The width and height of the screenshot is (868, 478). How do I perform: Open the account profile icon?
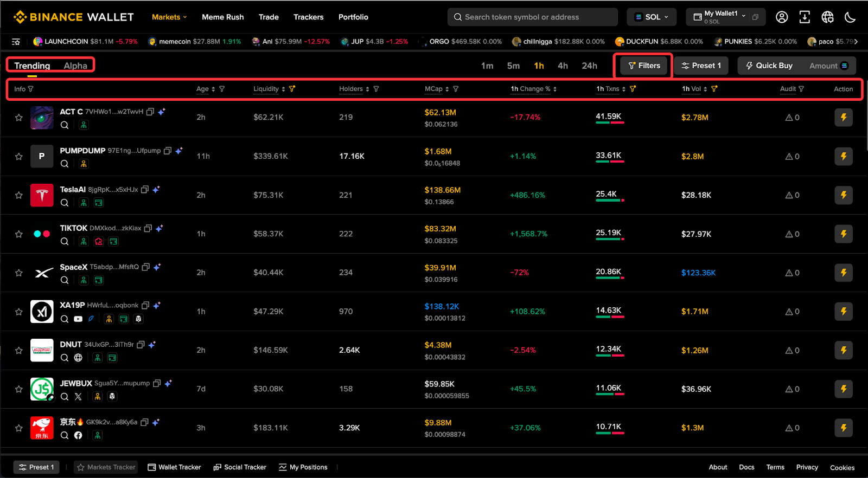(x=782, y=17)
